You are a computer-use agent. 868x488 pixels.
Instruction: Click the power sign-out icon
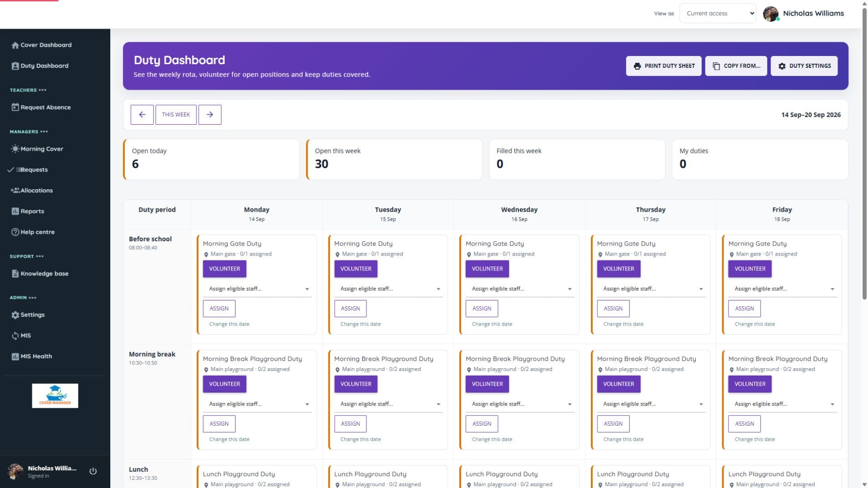pyautogui.click(x=93, y=471)
